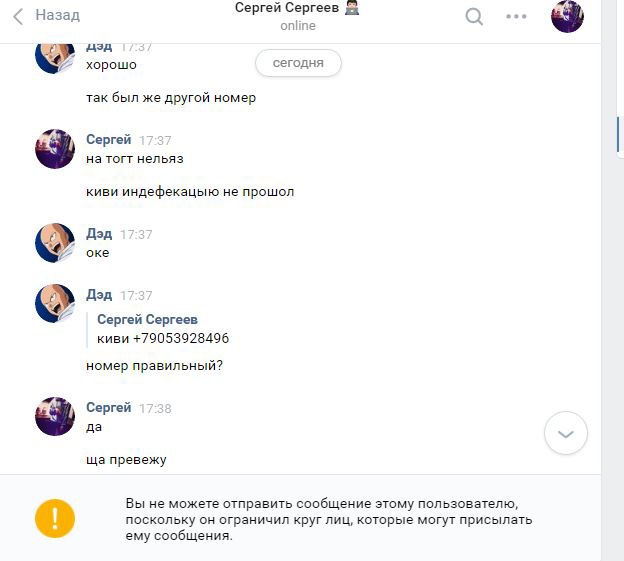Click the back chevron arrow icon
Screen dimensions: 624x561
pyautogui.click(x=18, y=17)
